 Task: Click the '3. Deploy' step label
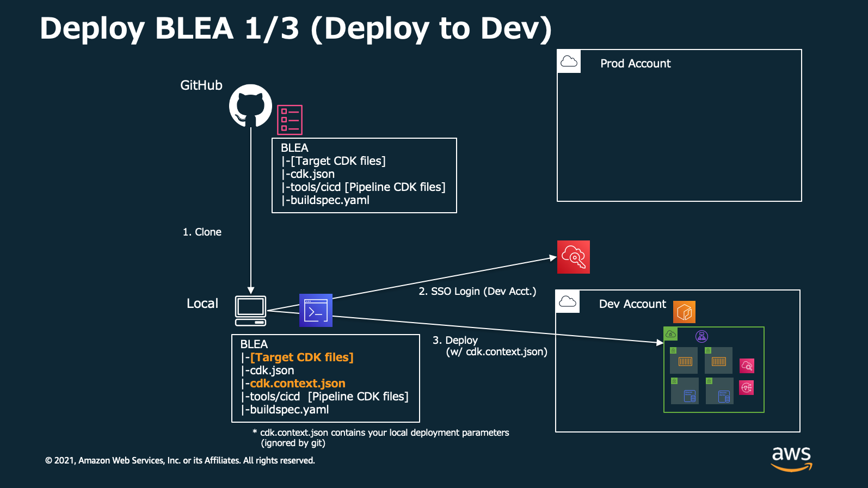[455, 340]
